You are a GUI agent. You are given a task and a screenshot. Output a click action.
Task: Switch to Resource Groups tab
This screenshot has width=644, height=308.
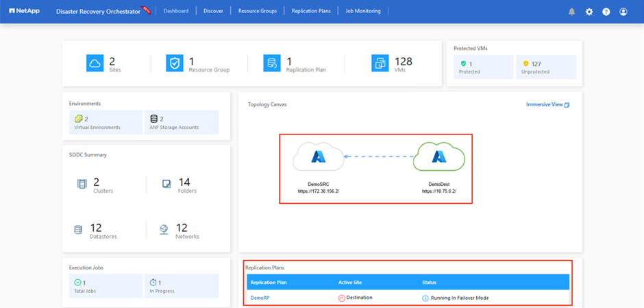257,11
